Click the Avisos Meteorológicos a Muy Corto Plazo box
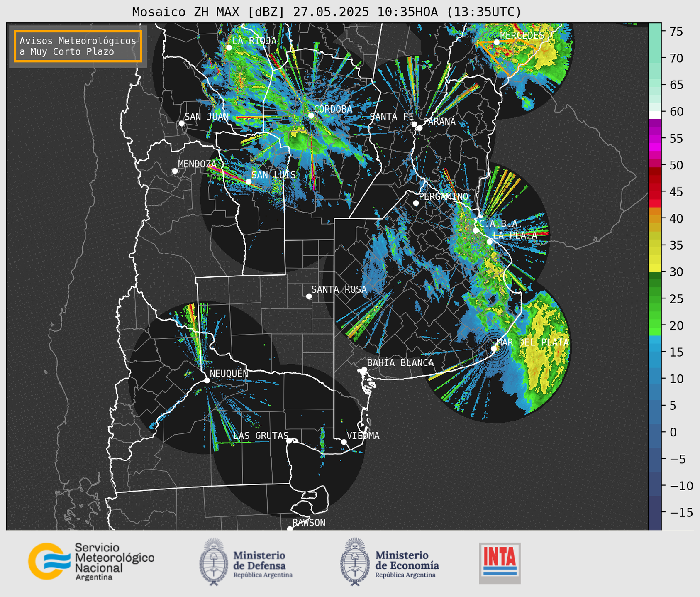The width and height of the screenshot is (700, 597). pos(78,46)
